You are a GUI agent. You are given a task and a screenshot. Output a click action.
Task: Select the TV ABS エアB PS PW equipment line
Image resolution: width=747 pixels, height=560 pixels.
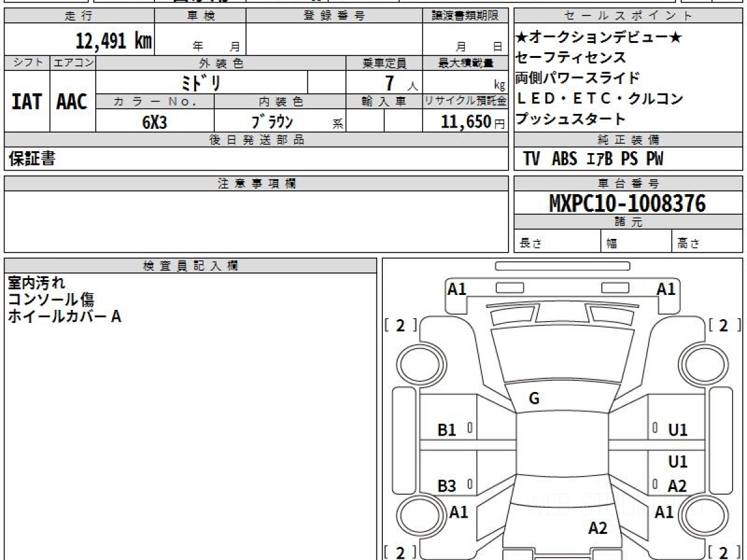tap(593, 159)
